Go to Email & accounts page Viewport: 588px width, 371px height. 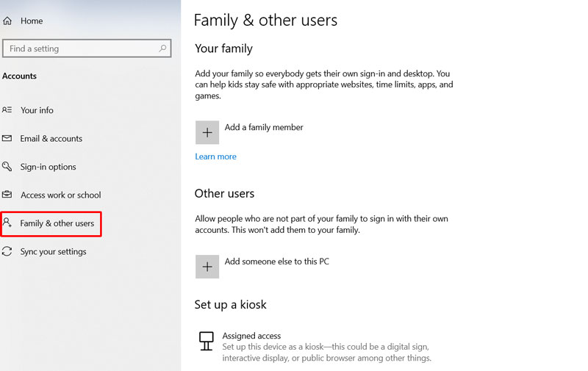click(x=51, y=138)
